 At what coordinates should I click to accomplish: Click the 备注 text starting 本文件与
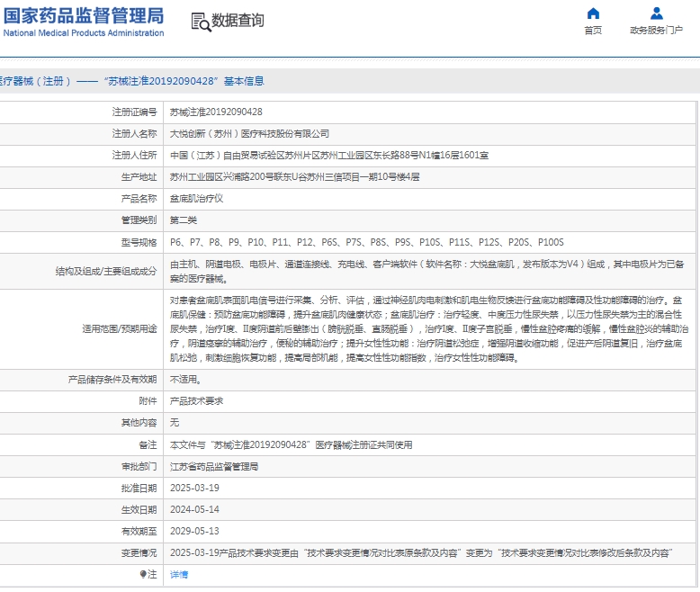point(292,445)
